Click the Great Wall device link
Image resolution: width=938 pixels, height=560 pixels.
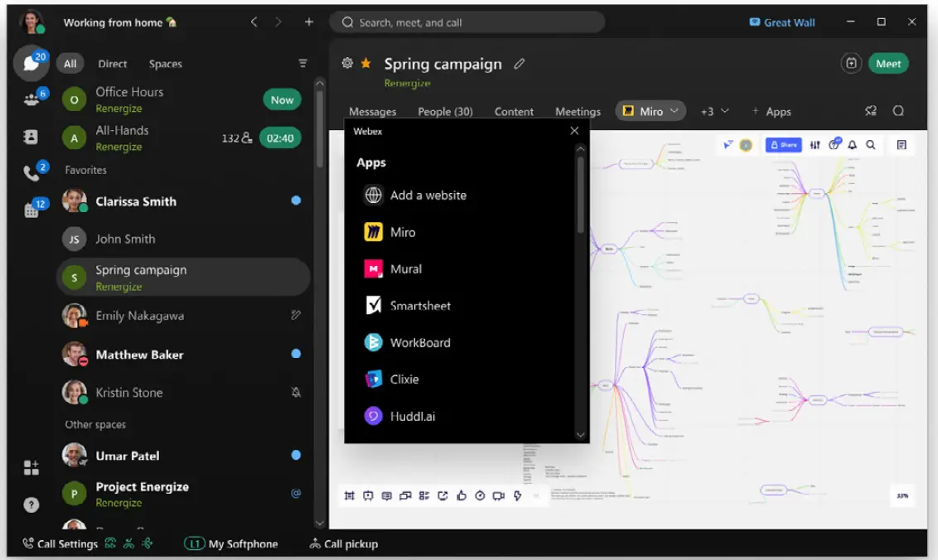pos(782,22)
